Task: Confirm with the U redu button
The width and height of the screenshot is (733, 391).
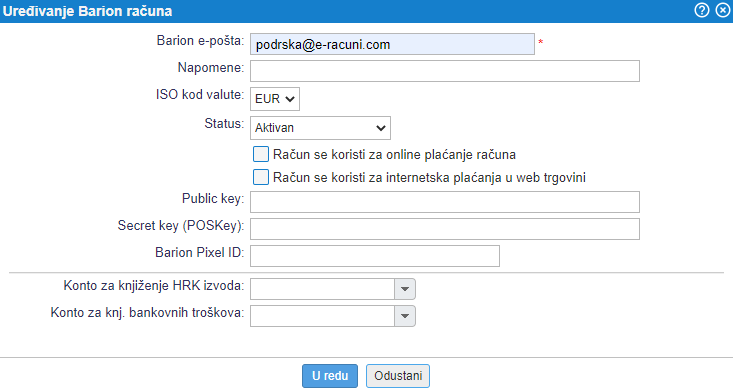Action: [330, 376]
